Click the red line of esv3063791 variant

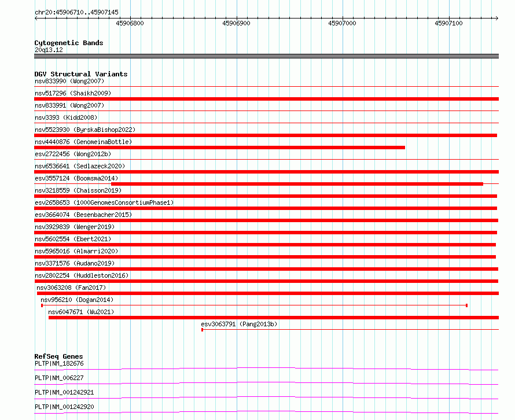click(350, 329)
